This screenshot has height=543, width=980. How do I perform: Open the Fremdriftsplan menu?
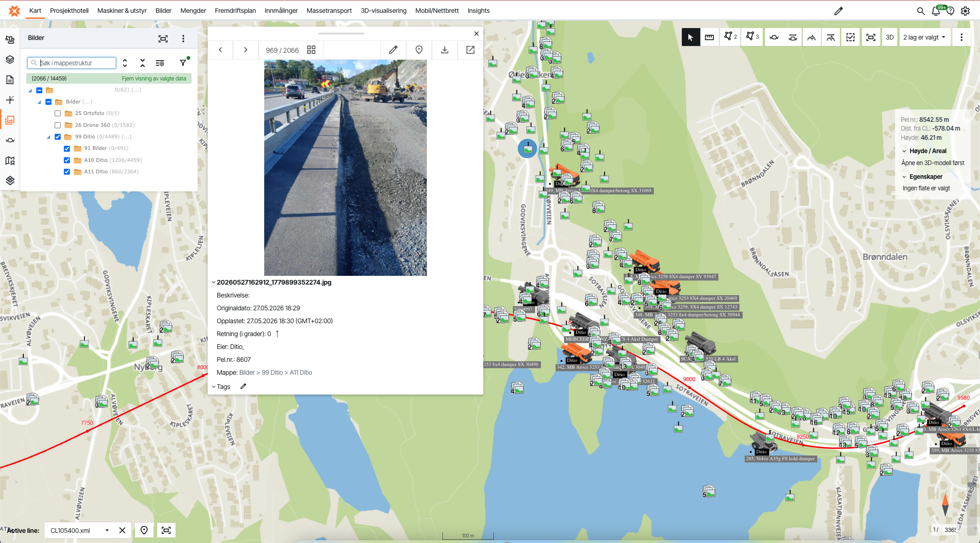pyautogui.click(x=235, y=11)
